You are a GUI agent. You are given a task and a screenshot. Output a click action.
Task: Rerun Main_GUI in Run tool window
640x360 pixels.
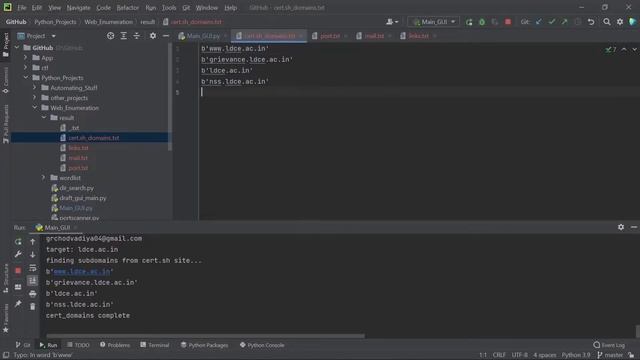click(x=18, y=242)
